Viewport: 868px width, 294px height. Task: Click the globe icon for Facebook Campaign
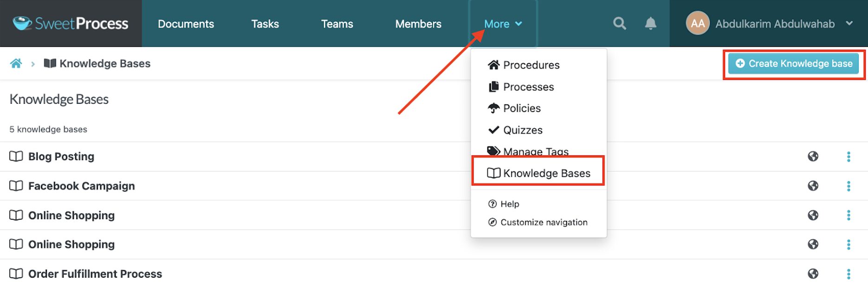[x=813, y=185]
